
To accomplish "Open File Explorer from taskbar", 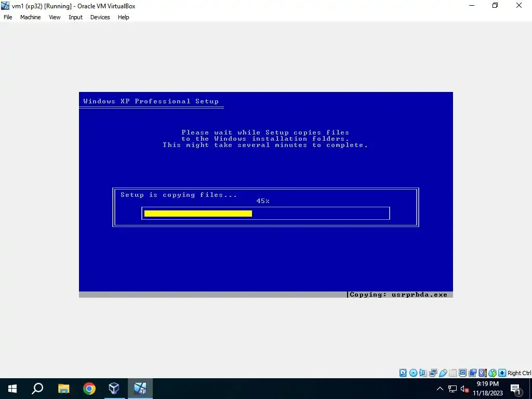I will click(x=63, y=389).
